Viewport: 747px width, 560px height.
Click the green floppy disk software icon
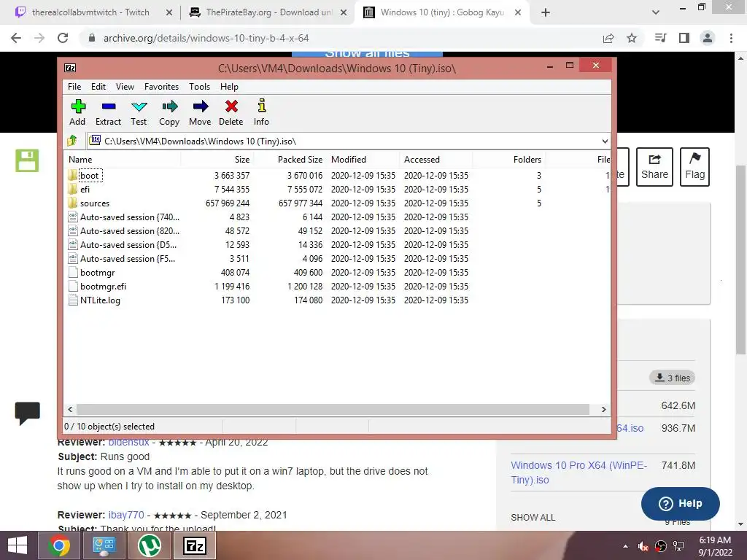(x=27, y=160)
